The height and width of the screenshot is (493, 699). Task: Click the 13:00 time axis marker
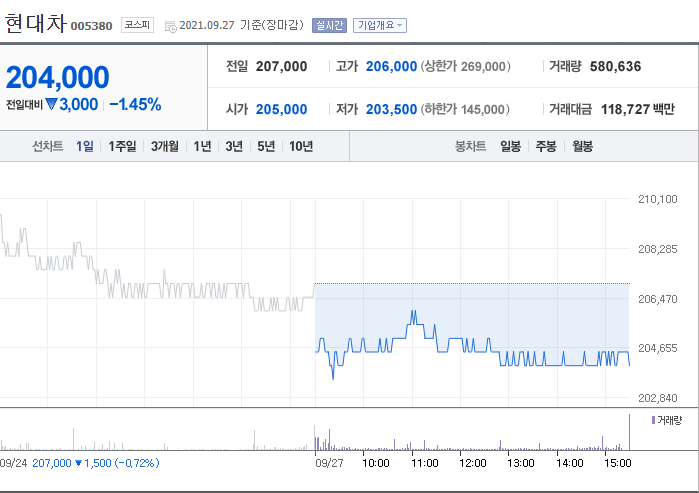click(520, 463)
